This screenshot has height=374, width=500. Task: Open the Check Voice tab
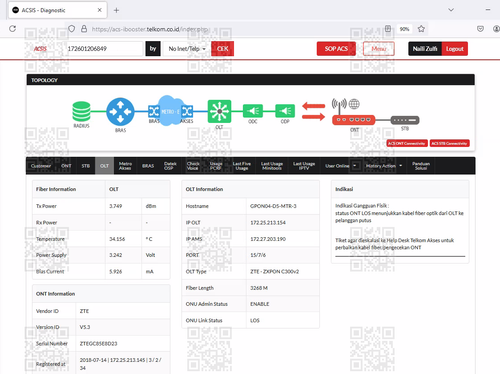193,166
